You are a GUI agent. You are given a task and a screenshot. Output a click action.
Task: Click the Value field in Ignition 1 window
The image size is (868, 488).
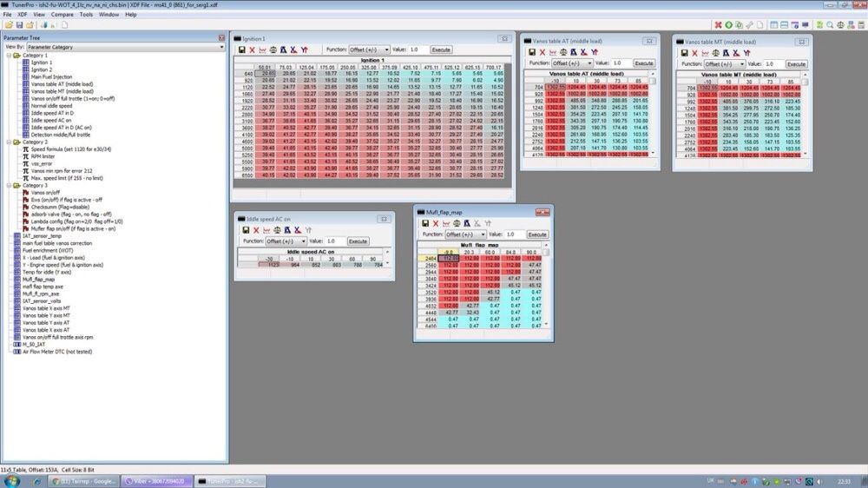coord(418,49)
